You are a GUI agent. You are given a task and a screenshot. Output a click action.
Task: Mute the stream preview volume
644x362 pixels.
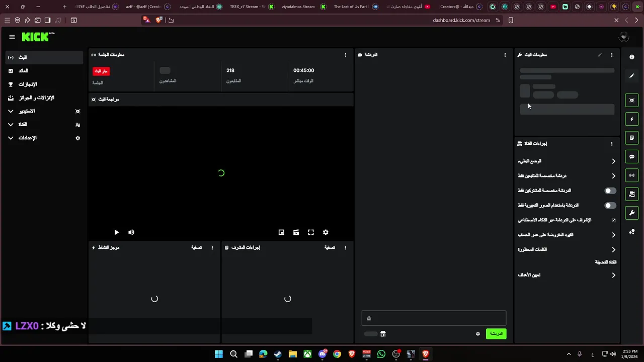(x=131, y=232)
